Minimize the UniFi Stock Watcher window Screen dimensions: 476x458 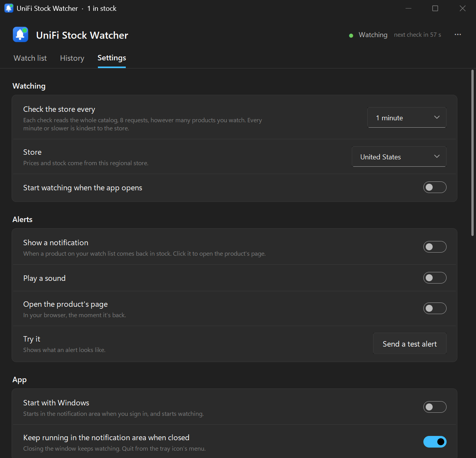(x=408, y=8)
